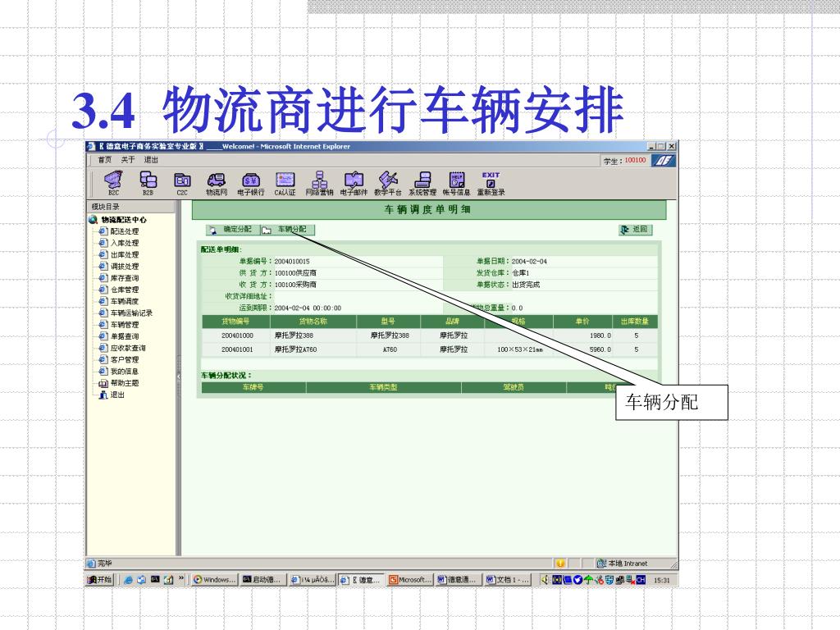The image size is (840, 630).
Task: Click goods number 200401001 cell
Action: [237, 349]
